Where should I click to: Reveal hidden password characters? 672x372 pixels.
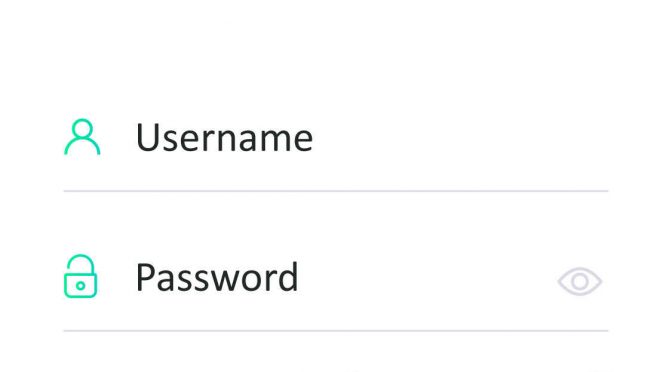[x=580, y=282]
